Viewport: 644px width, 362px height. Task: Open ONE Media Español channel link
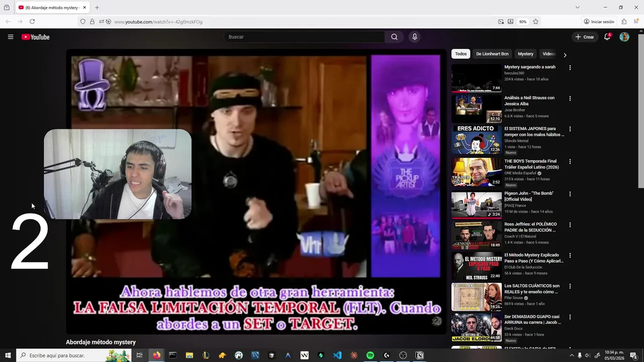pyautogui.click(x=520, y=173)
